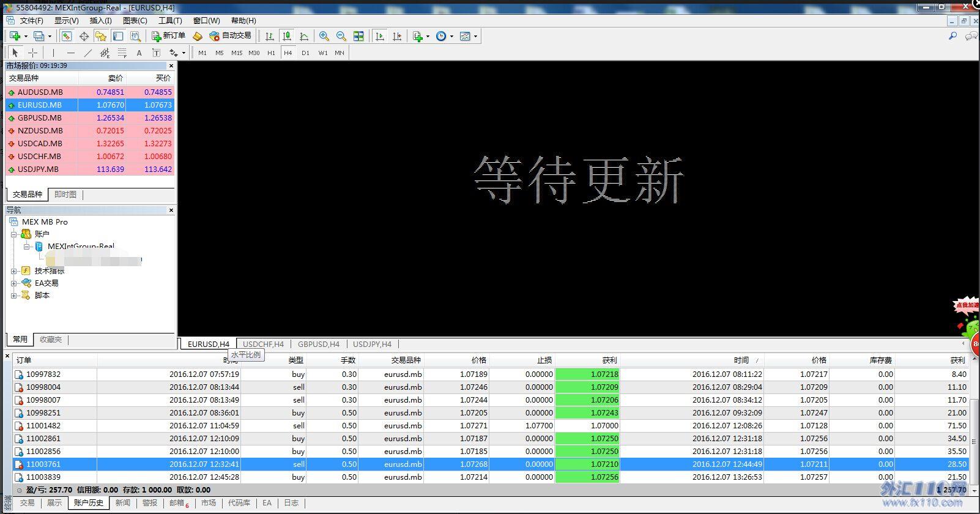Switch to candlestick chart icon
980x514 pixels.
pos(286,36)
